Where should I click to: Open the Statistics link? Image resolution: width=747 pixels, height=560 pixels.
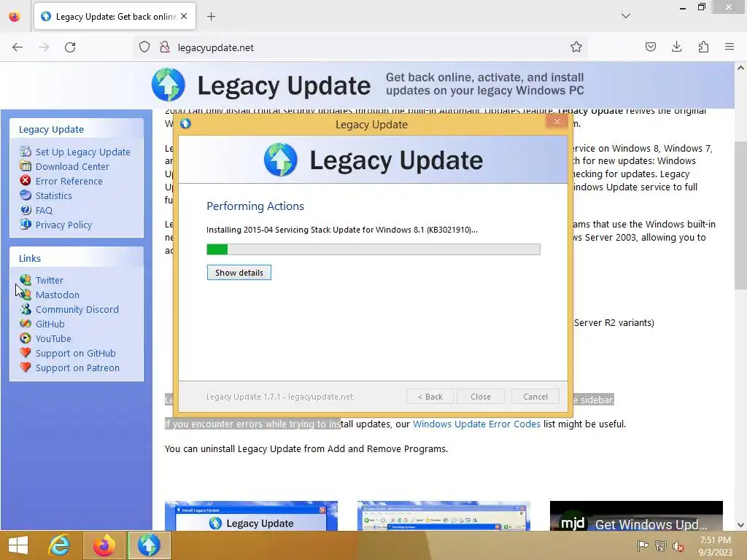[54, 195]
